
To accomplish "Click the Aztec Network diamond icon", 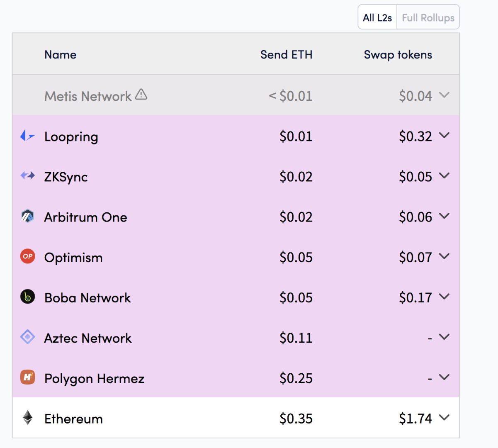I will point(28,337).
